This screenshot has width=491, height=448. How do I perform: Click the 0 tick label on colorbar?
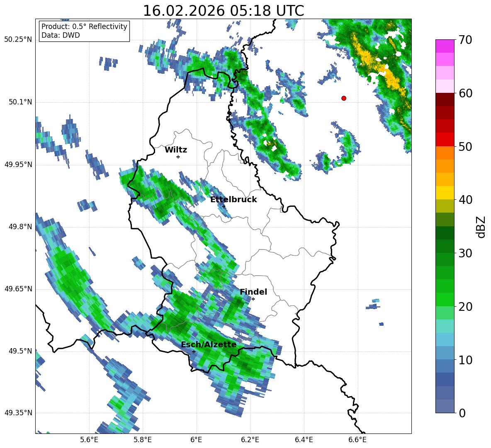(462, 413)
